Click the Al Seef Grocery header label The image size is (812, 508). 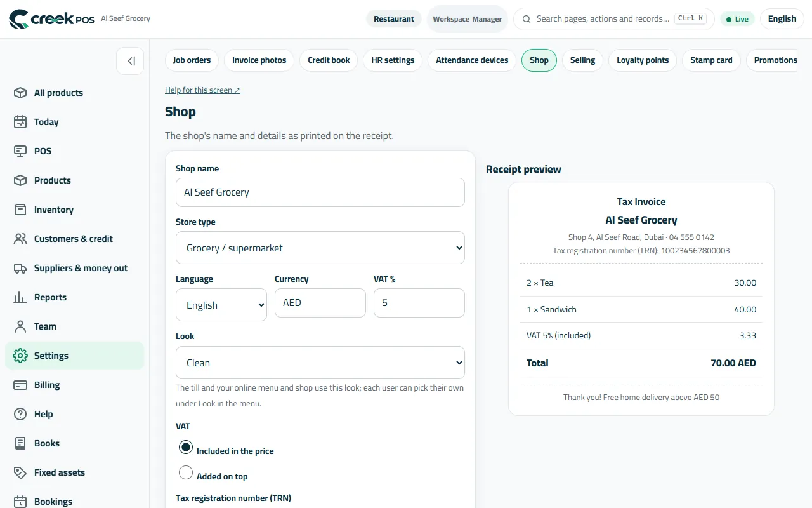126,18
